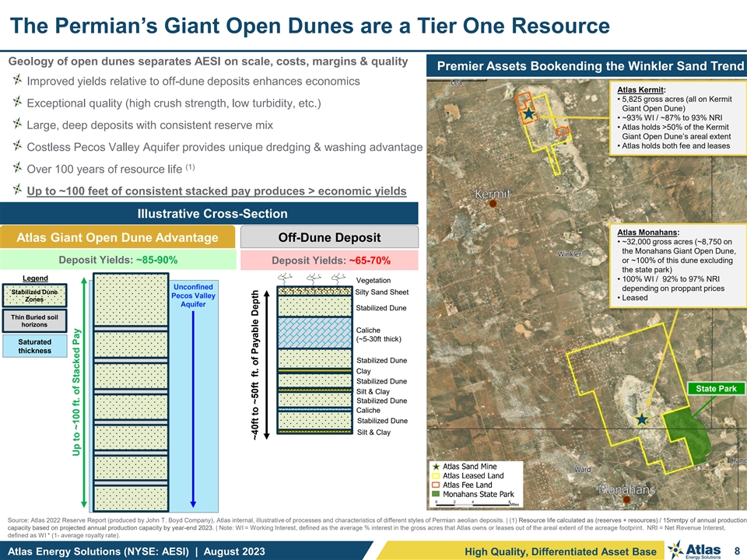Click the bullet icon beside 'Improved yields' text
747x560 pixels.
click(x=16, y=82)
